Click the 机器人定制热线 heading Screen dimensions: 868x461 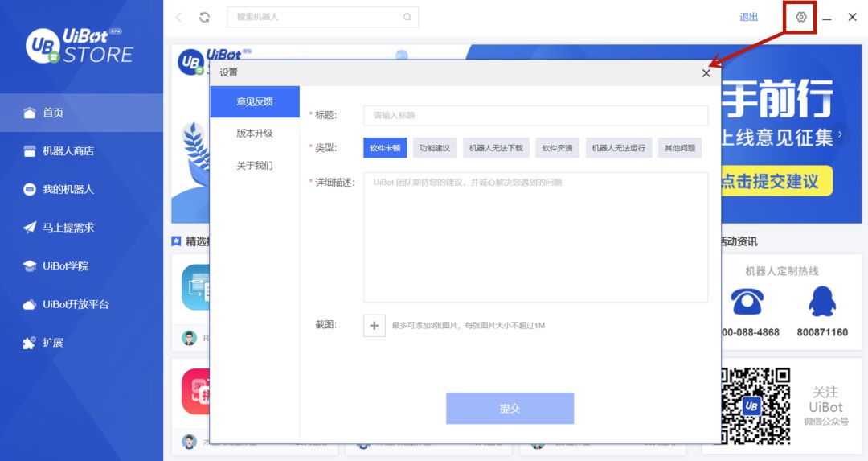pyautogui.click(x=782, y=271)
